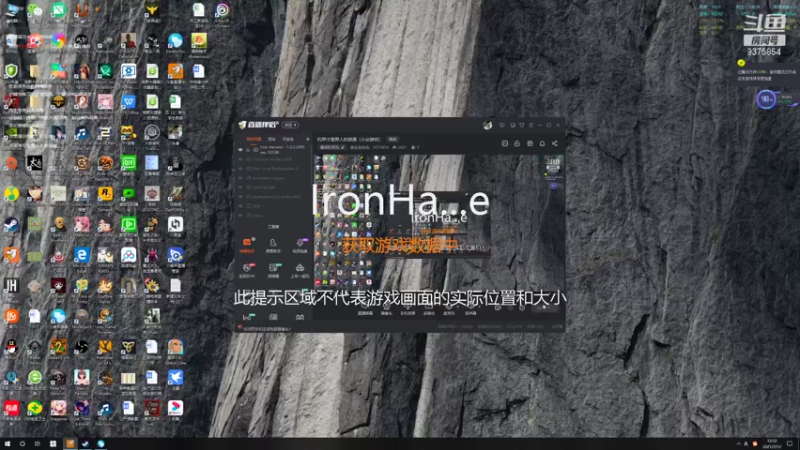Switch to the first orange scene tab
This screenshot has height=450, width=800.
[254, 139]
